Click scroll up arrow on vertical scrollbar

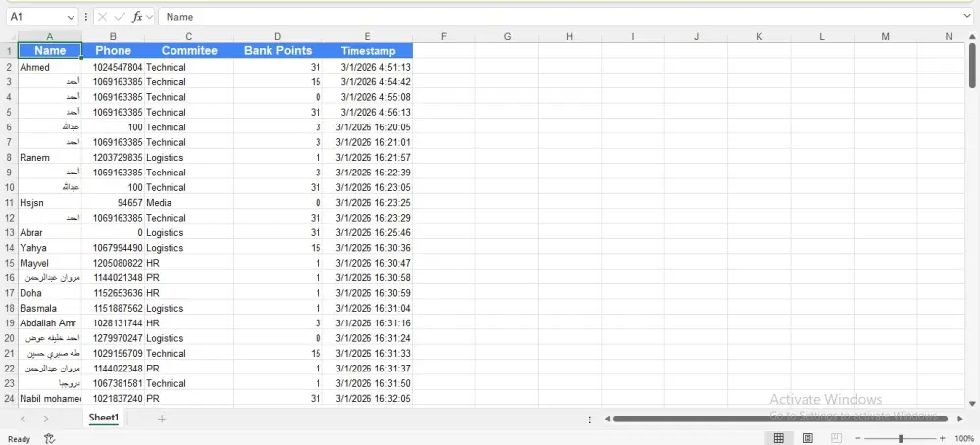(972, 37)
